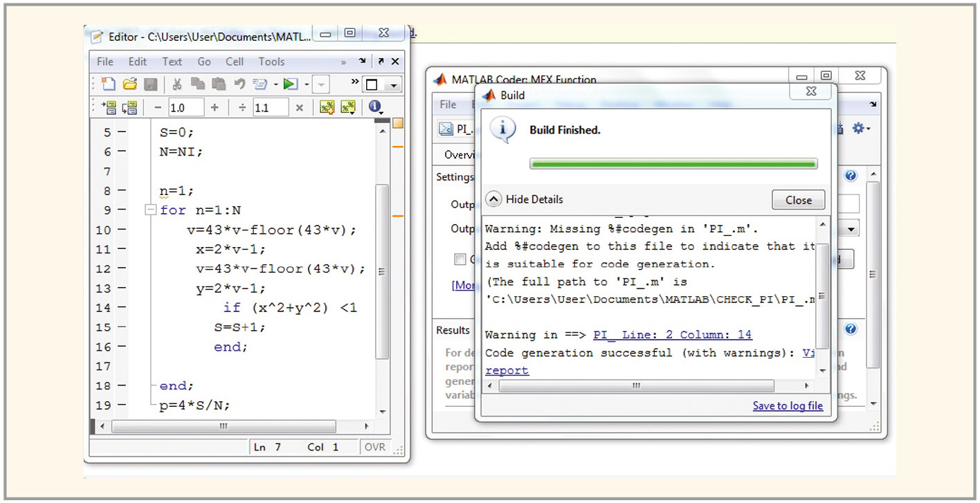
Task: Click the Cut scissors icon
Action: (176, 84)
